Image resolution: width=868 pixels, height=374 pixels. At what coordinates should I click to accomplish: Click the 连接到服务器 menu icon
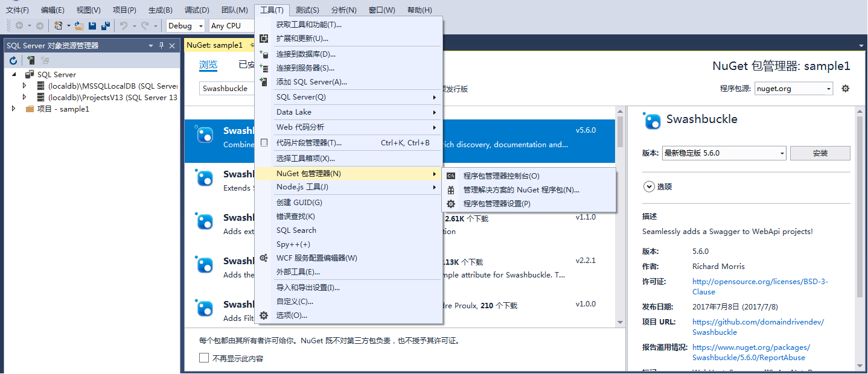pos(264,68)
